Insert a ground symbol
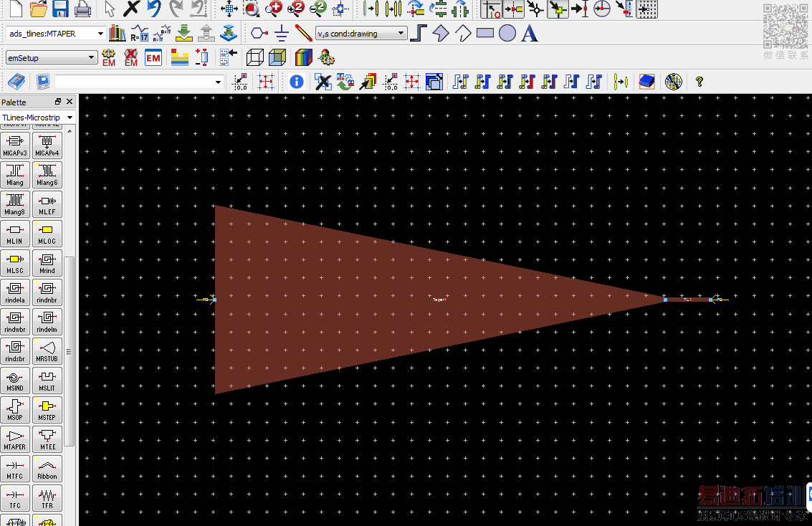The image size is (812, 526). pos(281,34)
